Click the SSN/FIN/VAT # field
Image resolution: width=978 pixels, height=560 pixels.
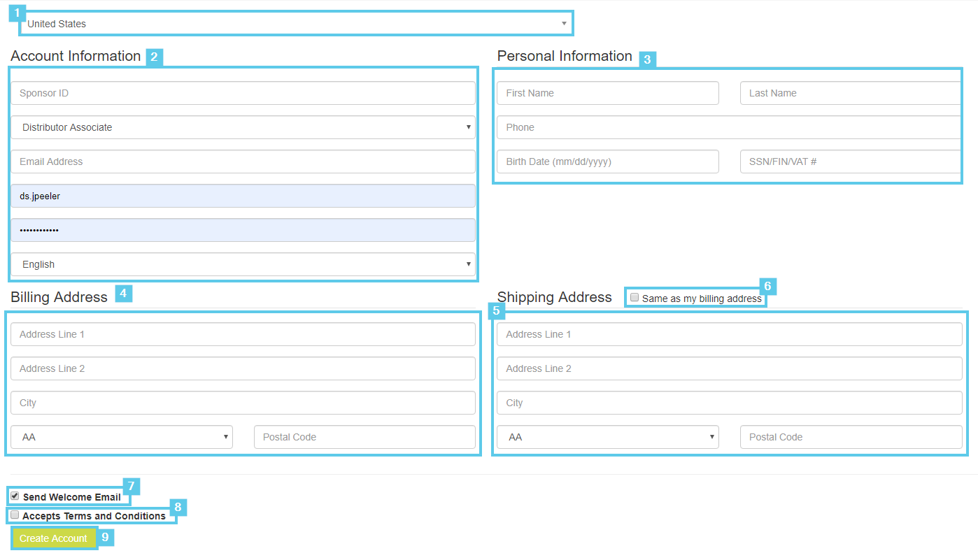(850, 161)
